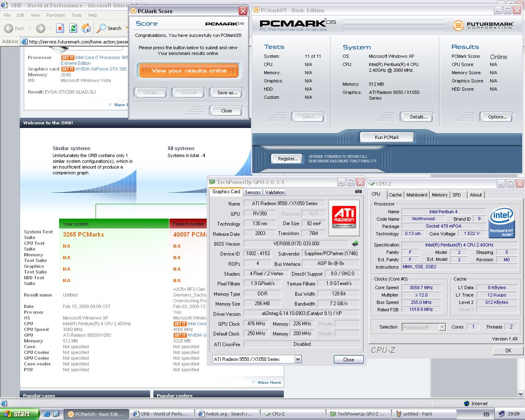Click GET IT badge next to Intel Core in fastest system
This screenshot has width=525, height=420.
[x=180, y=324]
